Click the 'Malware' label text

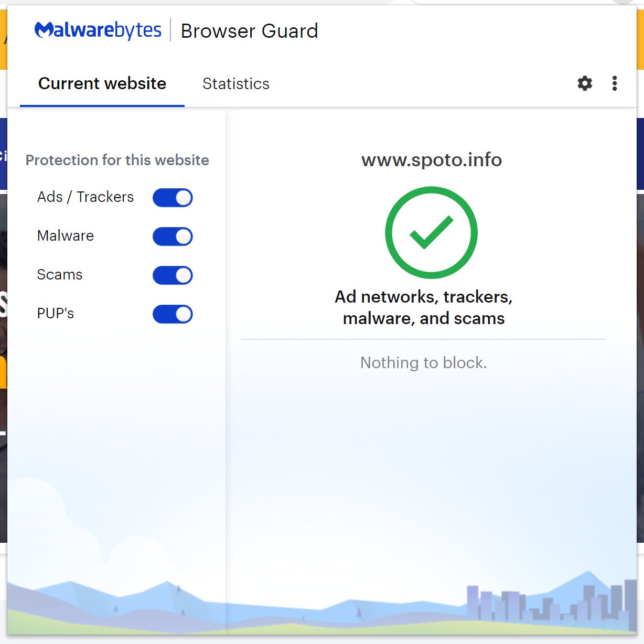(66, 236)
